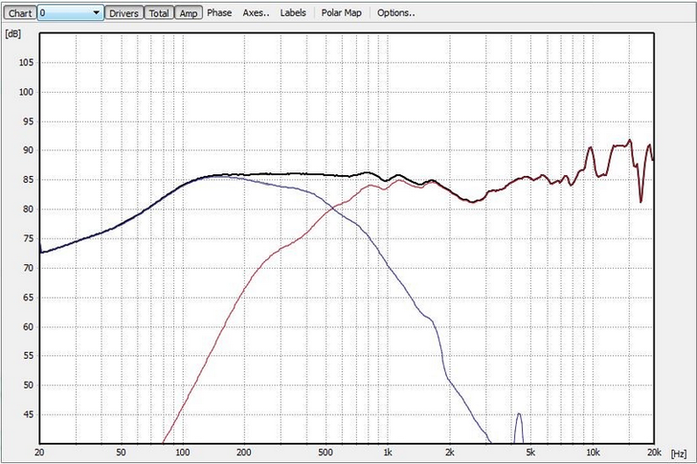
Task: Click the [Hz] axis unit label
Action: (x=678, y=454)
